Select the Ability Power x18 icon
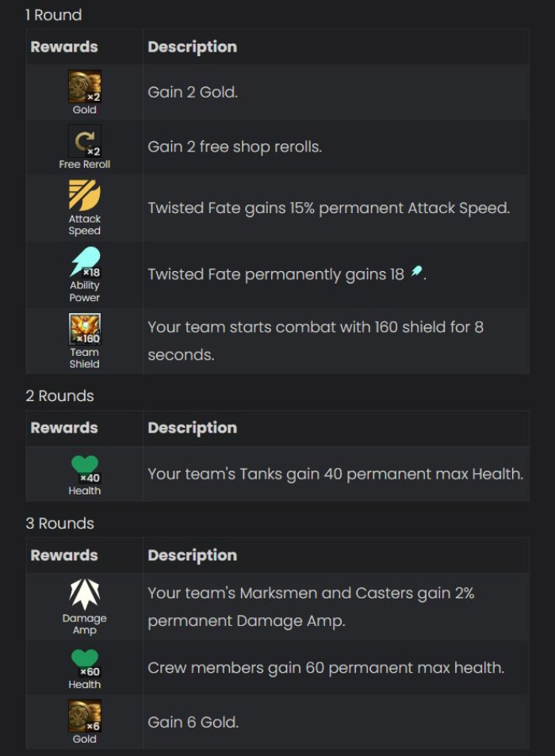This screenshot has width=555, height=756. 85,262
